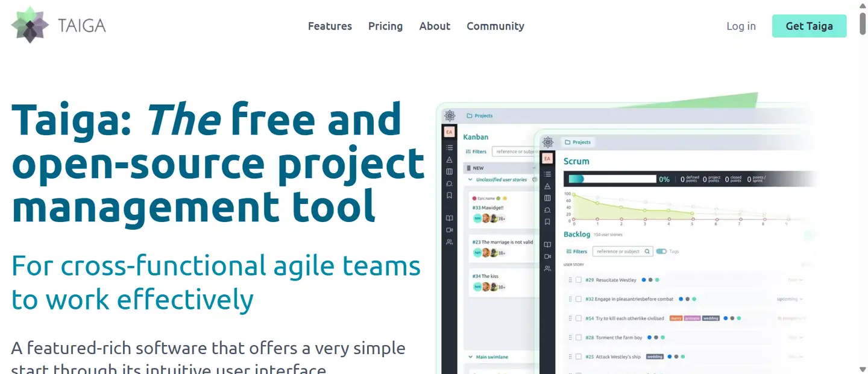Check the box for #25 Attack Westley's ship
Screen dimensions: 868x374
(x=579, y=357)
